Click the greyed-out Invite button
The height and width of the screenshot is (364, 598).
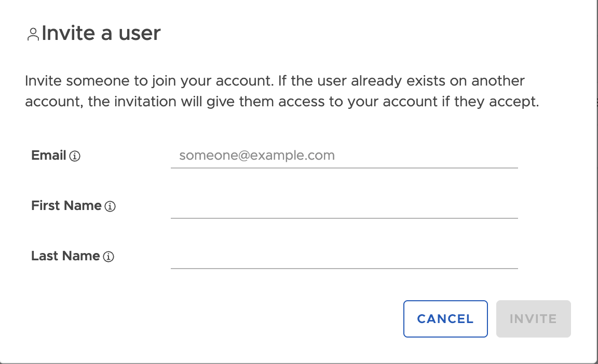coord(533,319)
